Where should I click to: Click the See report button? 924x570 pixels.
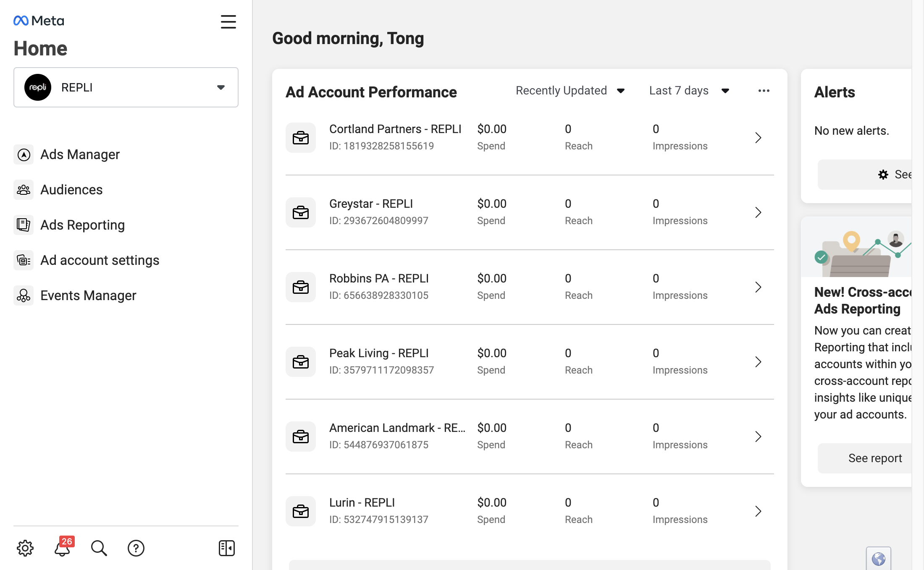click(x=865, y=458)
